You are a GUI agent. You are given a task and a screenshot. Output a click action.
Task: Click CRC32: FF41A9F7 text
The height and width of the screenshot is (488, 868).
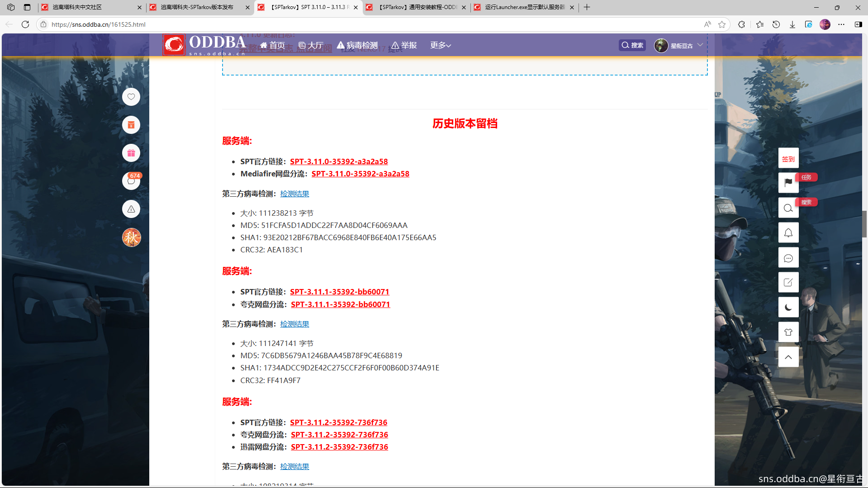coord(270,380)
